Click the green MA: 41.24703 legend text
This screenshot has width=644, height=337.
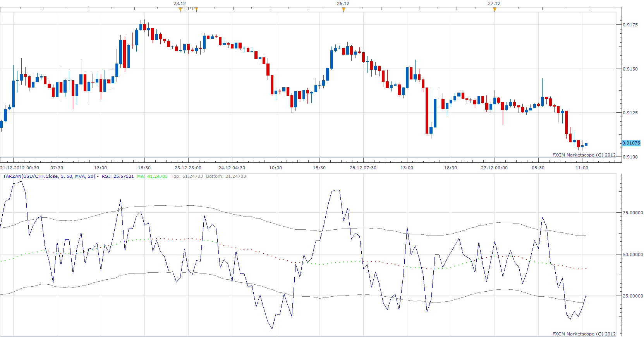(x=152, y=176)
